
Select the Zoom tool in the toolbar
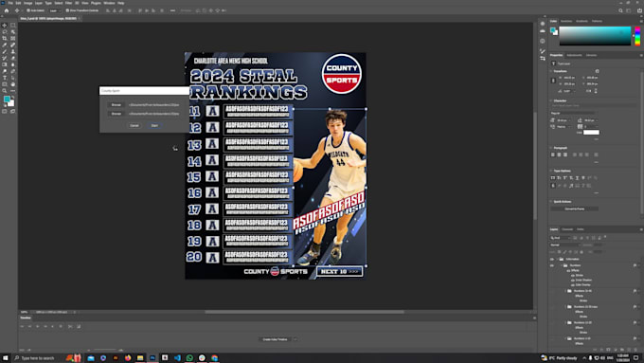pos(5,91)
